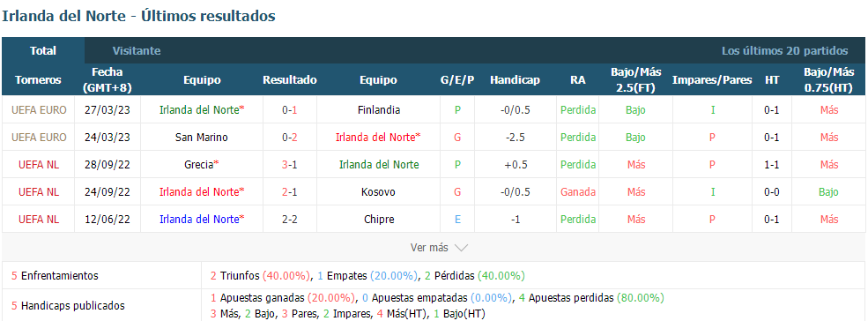The width and height of the screenshot is (868, 321).
Task: Open Chipre team page
Action: [x=378, y=220]
